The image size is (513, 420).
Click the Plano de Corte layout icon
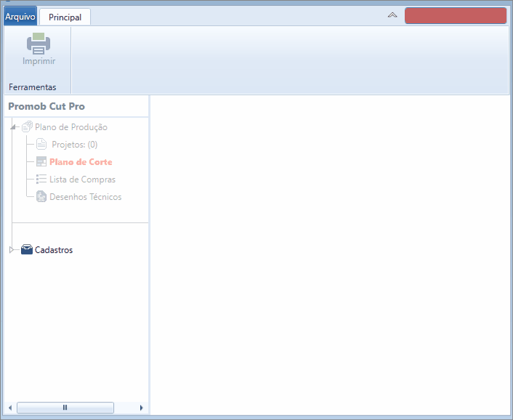click(41, 161)
